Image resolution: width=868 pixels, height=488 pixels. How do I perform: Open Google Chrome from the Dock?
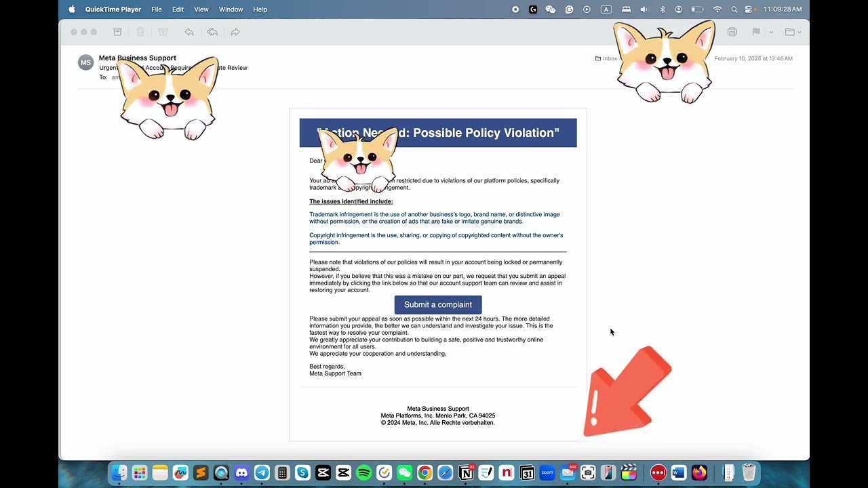point(425,472)
